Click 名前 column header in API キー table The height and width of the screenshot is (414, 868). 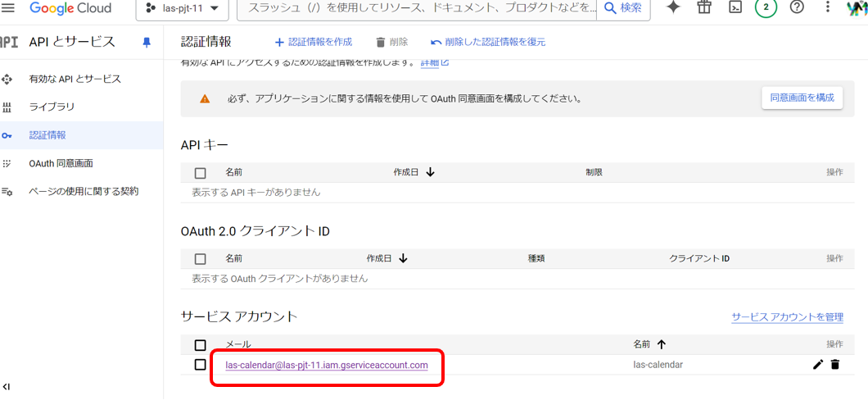click(233, 172)
